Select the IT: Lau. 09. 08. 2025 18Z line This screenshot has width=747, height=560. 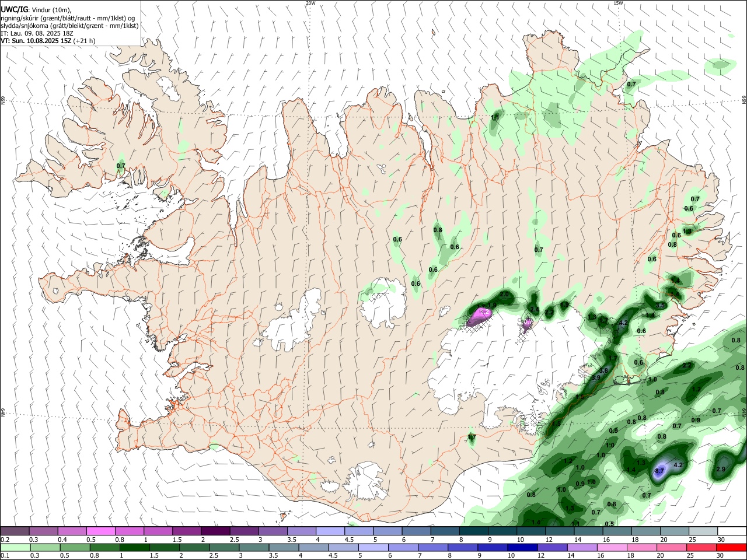(x=37, y=33)
